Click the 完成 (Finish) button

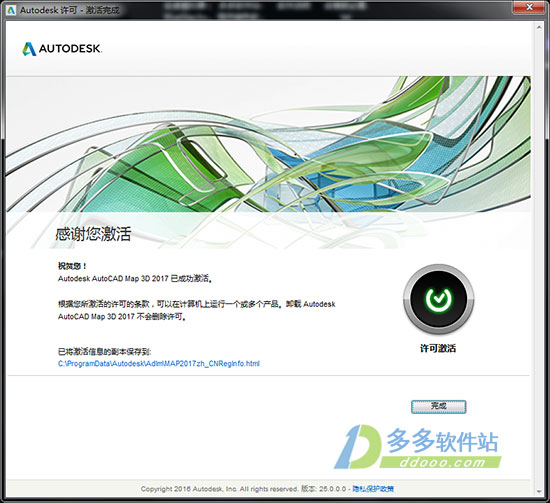click(438, 407)
